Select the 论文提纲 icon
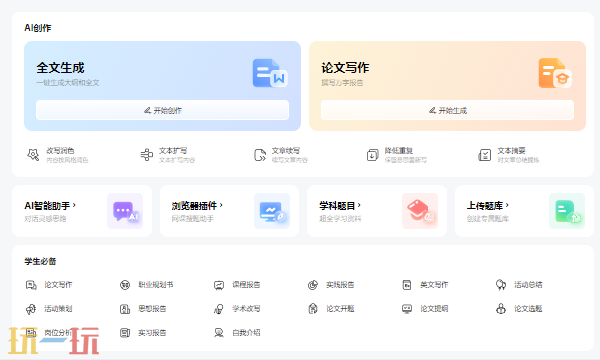The image size is (600, 360). pyautogui.click(x=407, y=309)
